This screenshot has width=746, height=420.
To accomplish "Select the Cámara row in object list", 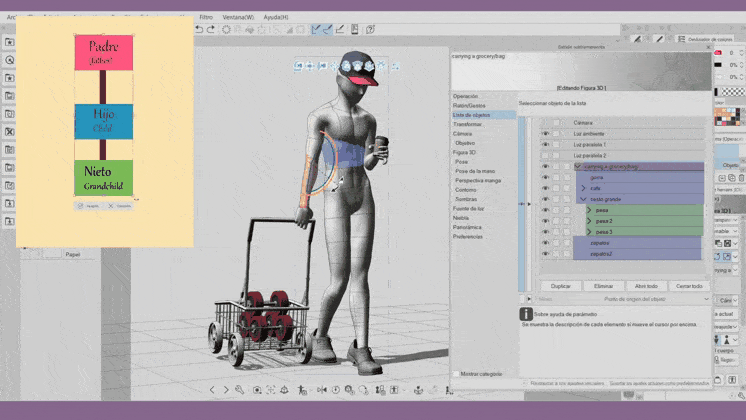I will pyautogui.click(x=583, y=123).
